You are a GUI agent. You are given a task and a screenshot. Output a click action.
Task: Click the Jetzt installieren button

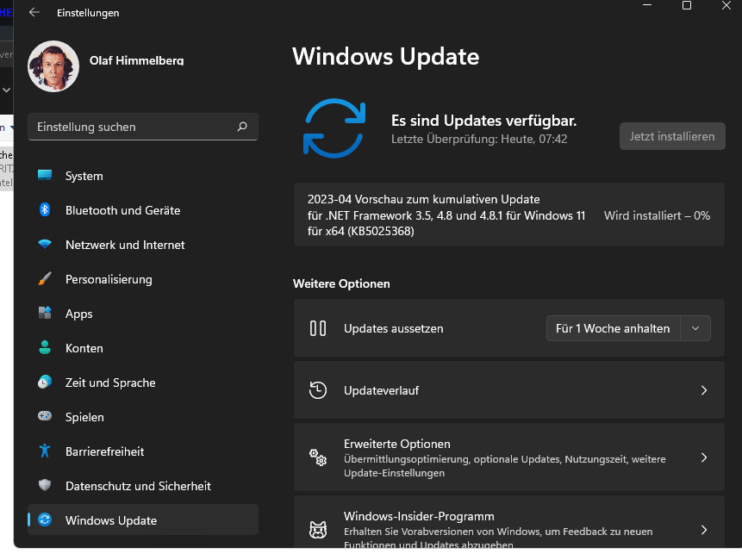672,136
